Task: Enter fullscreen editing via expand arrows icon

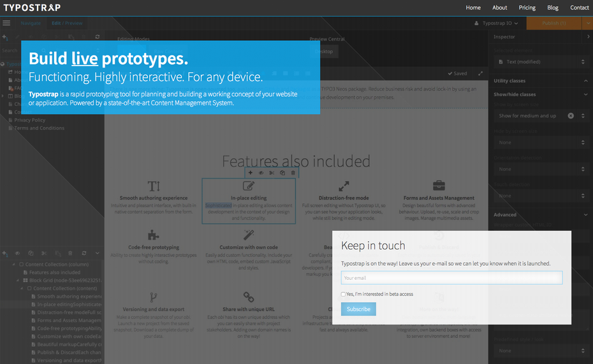Action: click(x=480, y=73)
